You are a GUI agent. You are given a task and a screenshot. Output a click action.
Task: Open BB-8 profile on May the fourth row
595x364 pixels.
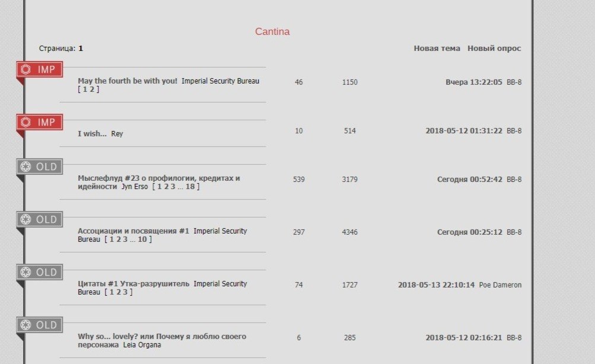coord(514,82)
